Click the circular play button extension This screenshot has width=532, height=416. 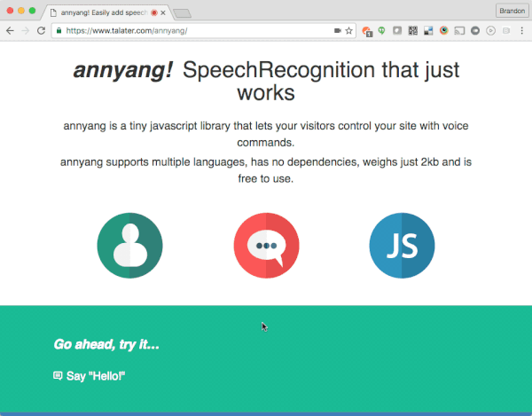[x=490, y=31]
